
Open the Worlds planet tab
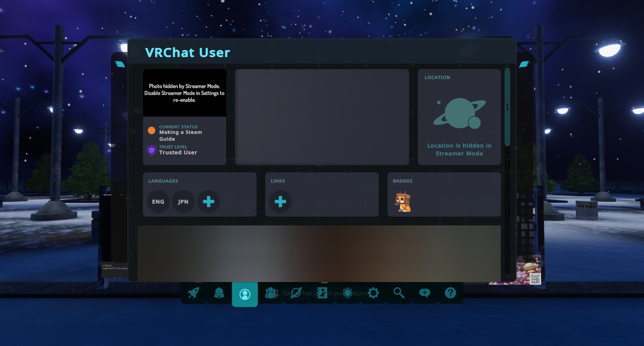(x=296, y=293)
